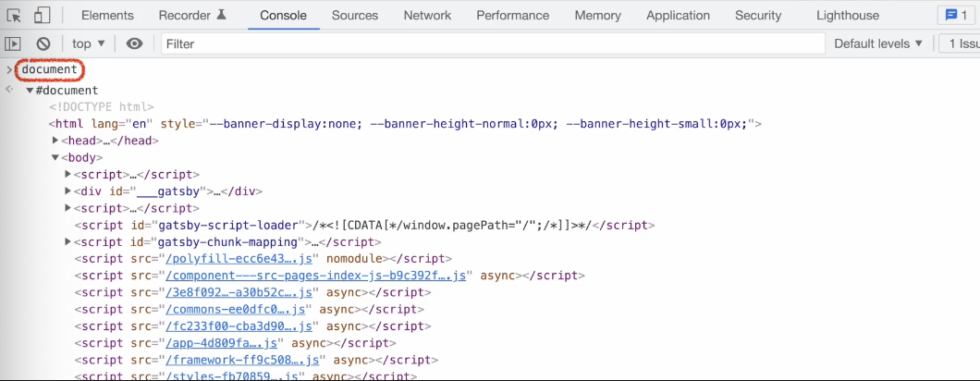Open the fc233f00-cba3d90 script link
Viewport: 980px width, 381px height.
point(239,326)
